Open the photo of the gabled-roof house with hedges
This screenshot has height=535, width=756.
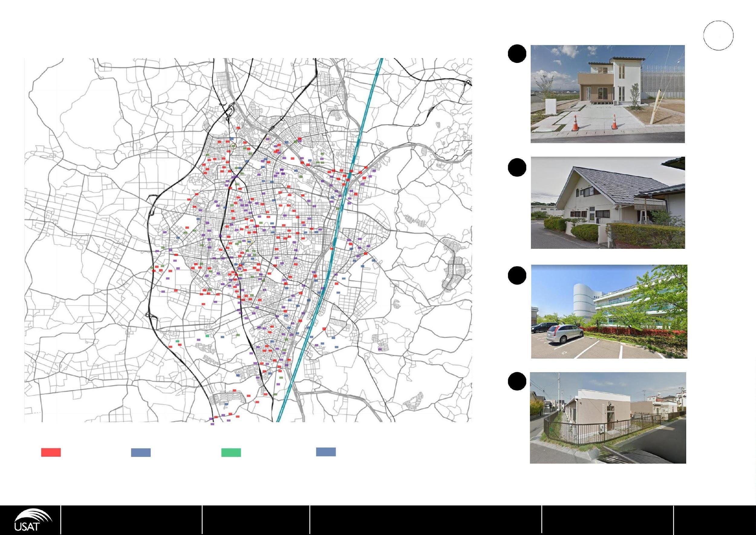tap(608, 203)
